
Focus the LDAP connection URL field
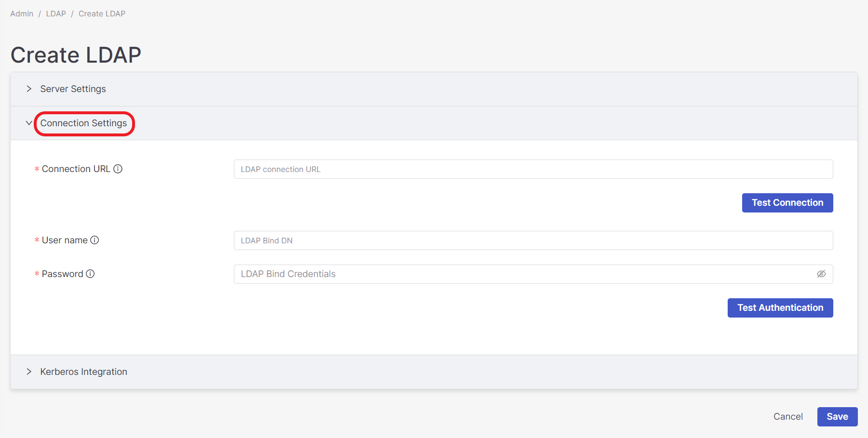[x=533, y=169]
